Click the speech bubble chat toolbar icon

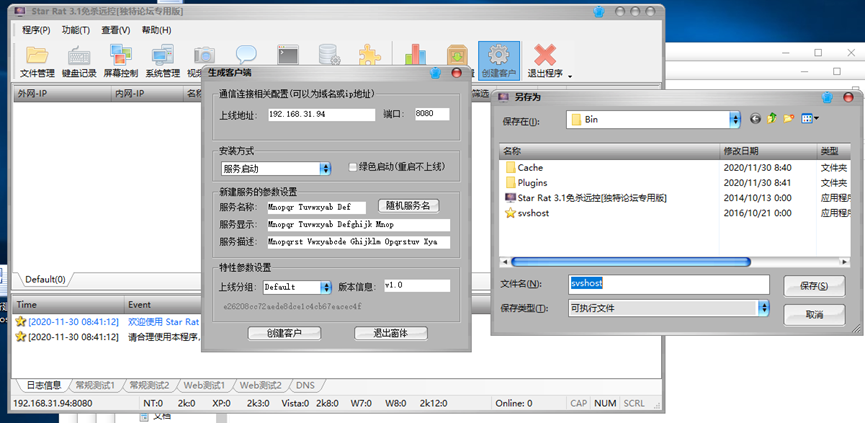[246, 54]
